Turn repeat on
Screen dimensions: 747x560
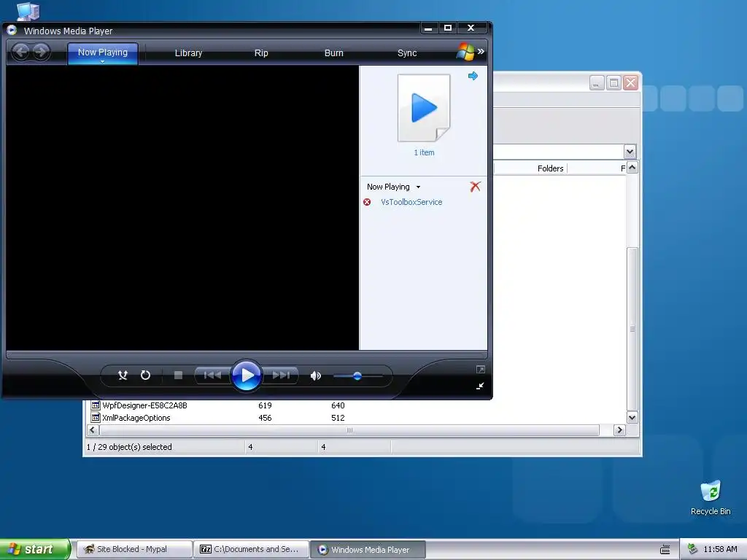(145, 376)
